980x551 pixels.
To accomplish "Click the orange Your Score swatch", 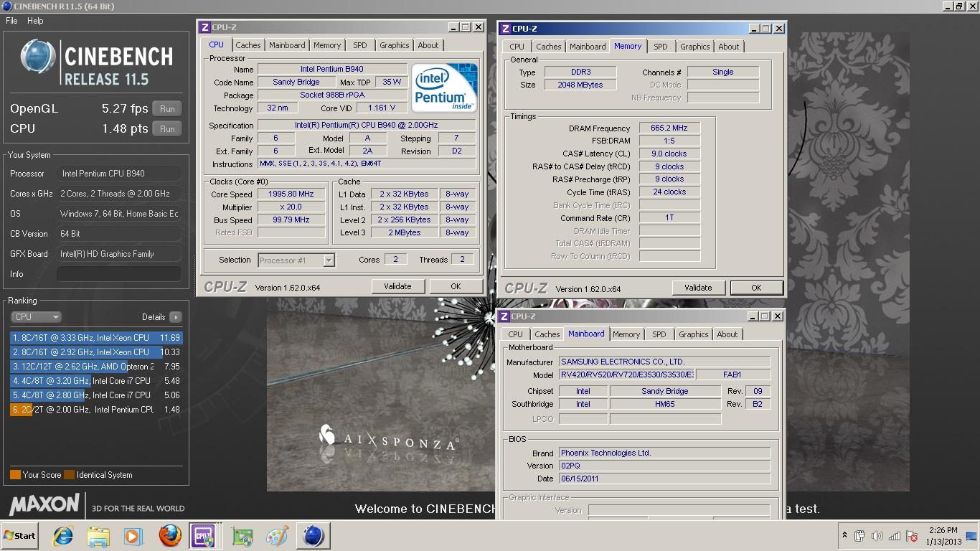I will [15, 475].
